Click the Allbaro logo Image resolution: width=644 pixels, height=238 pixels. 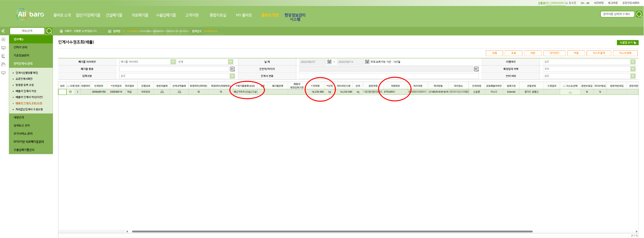click(30, 14)
